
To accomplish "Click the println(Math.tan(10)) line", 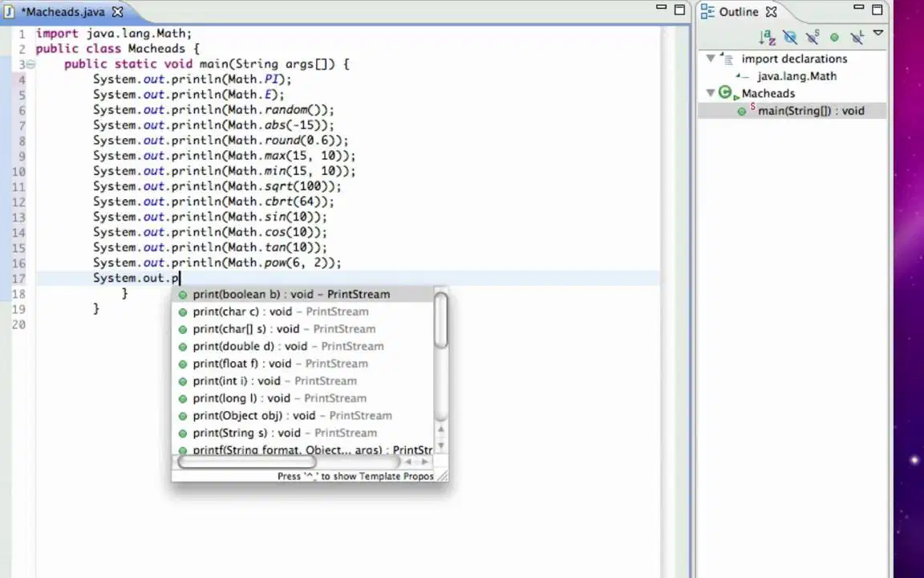I will pyautogui.click(x=210, y=248).
